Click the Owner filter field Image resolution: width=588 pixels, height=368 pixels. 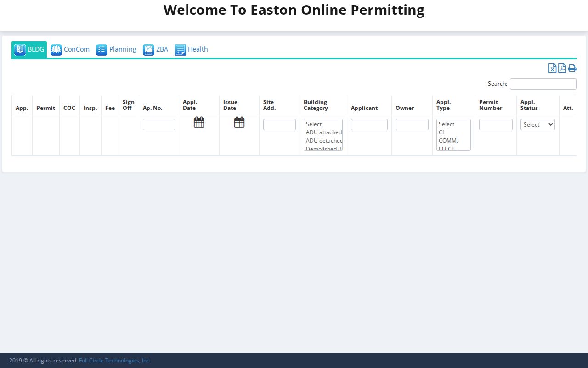(x=412, y=124)
